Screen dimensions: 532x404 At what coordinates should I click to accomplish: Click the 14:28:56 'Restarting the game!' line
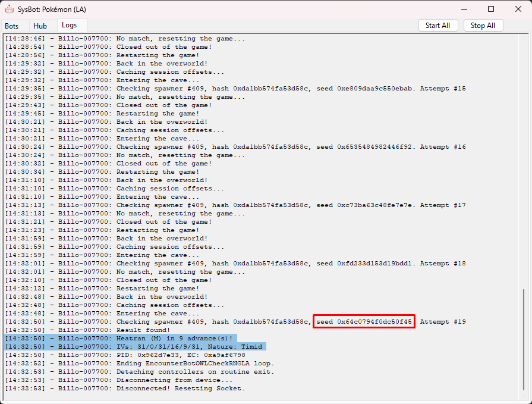(x=102, y=55)
